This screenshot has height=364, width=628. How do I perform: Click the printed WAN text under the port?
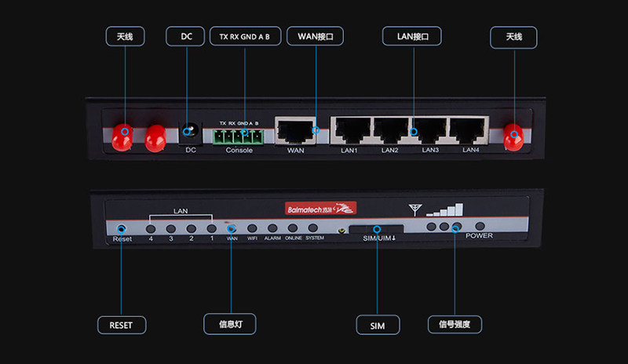coord(296,151)
